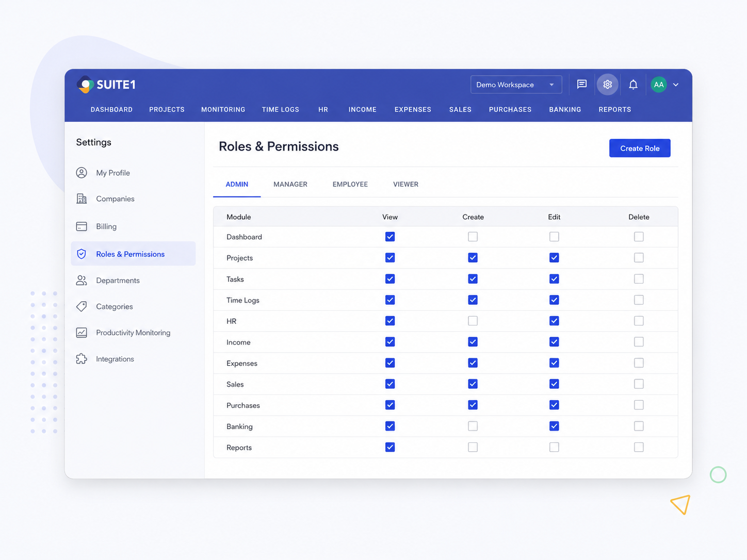Viewport: 747px width, 560px height.
Task: Enable Create permission for Dashboard
Action: point(473,237)
